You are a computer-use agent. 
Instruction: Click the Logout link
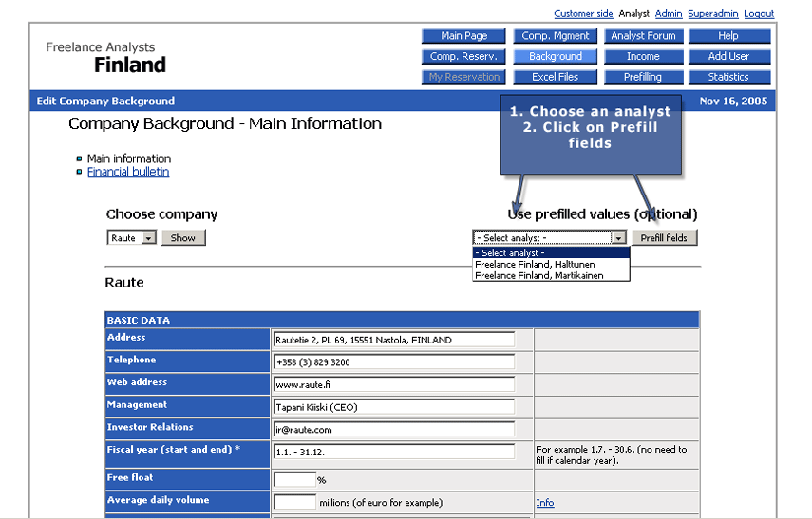[x=759, y=14]
